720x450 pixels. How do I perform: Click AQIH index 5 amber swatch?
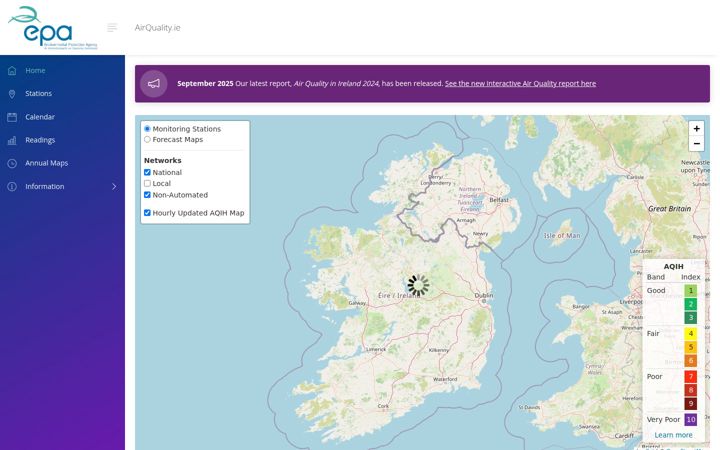click(691, 347)
